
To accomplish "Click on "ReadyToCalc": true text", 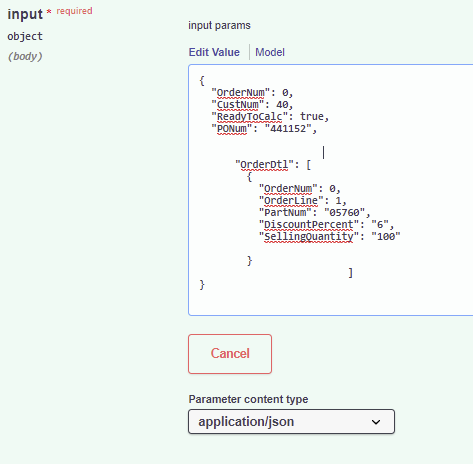I will 270,117.
